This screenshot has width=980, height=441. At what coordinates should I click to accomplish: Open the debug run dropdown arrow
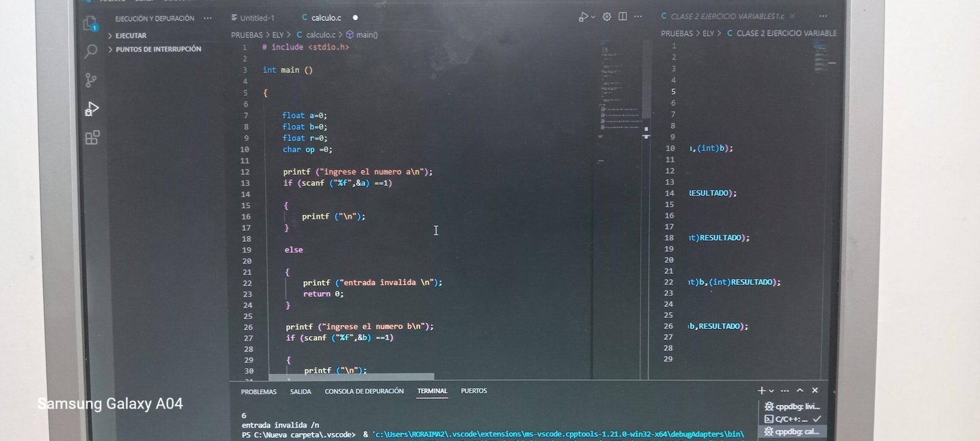point(593,17)
